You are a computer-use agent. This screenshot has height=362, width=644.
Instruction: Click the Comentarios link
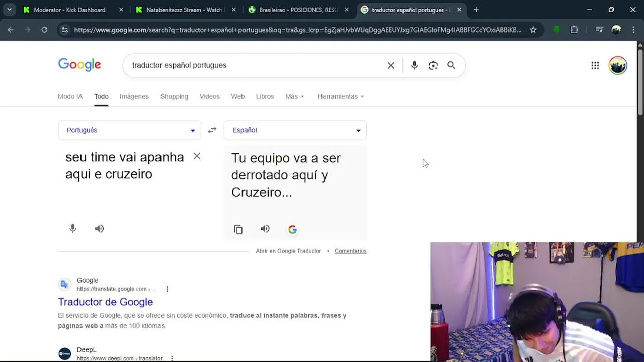[351, 251]
